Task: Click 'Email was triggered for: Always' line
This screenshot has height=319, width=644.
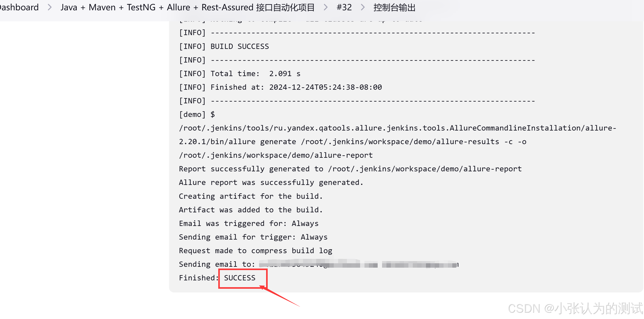Action: coord(249,224)
